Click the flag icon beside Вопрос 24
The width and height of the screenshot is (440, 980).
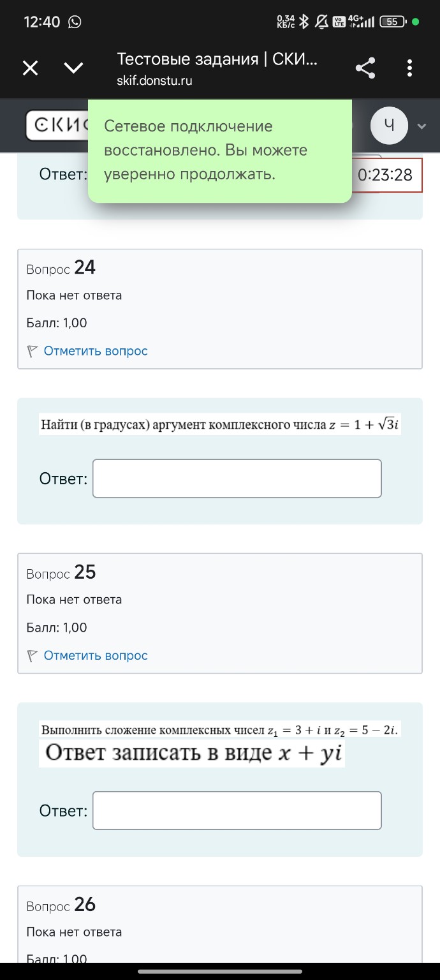point(31,350)
